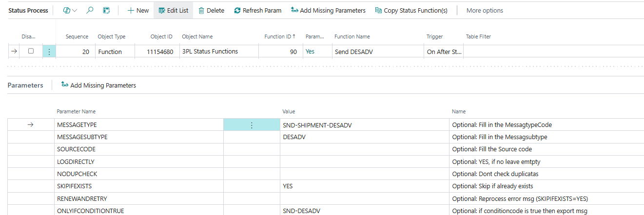Create a new Status Process line
This screenshot has width=644, height=215.
point(138,10)
